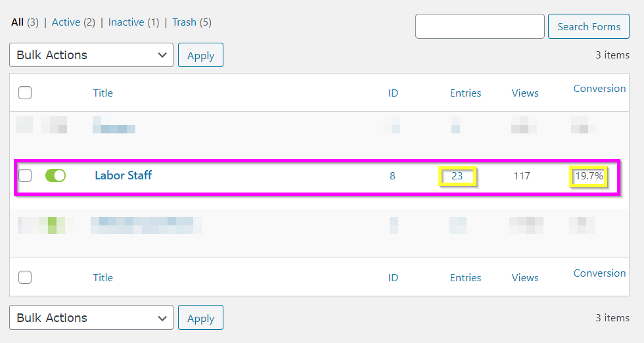
Task: Sort by Entries column header
Action: (x=465, y=93)
